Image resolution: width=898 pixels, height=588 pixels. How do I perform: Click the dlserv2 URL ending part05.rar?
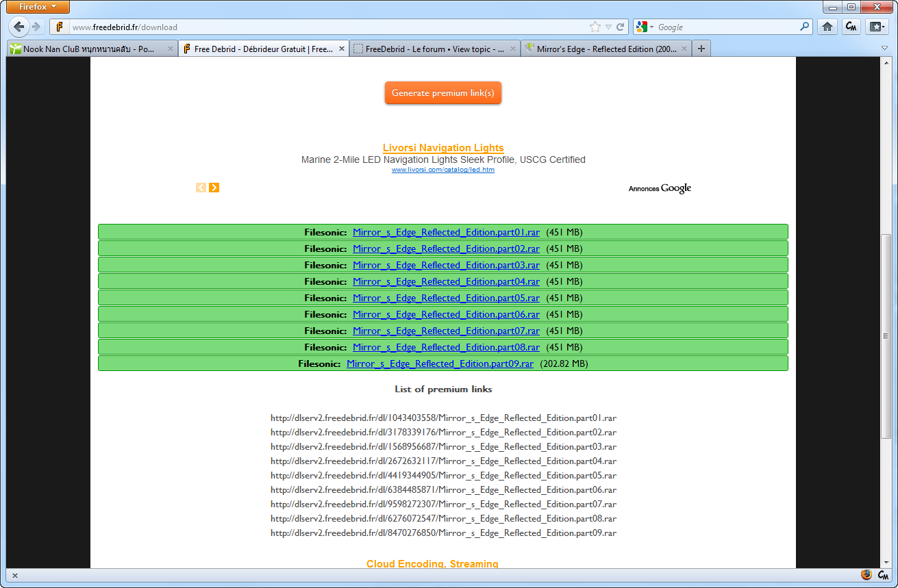[x=443, y=475]
